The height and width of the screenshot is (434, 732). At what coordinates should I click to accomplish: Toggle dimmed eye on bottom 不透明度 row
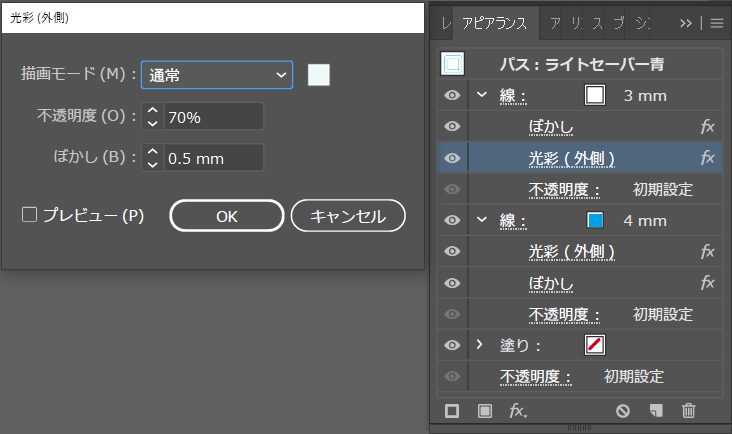coord(452,376)
